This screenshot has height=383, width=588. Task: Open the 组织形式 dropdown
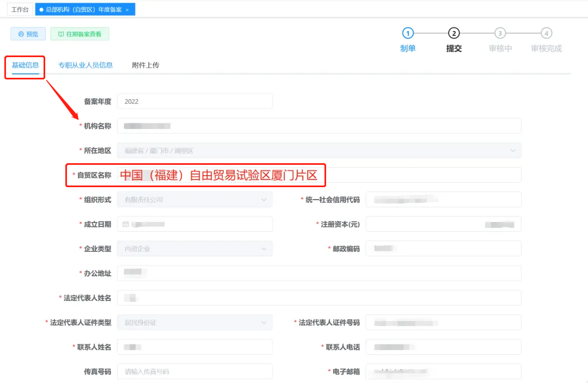click(x=194, y=200)
